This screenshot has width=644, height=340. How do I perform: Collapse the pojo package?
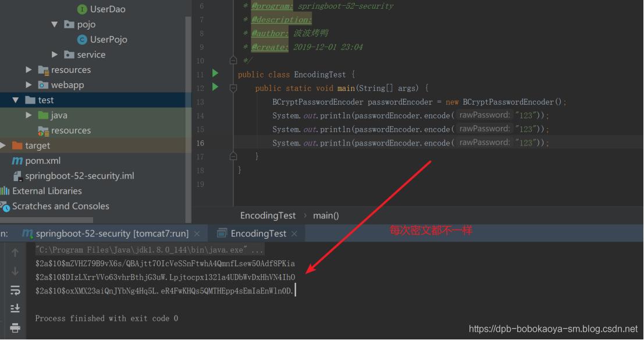(54, 24)
